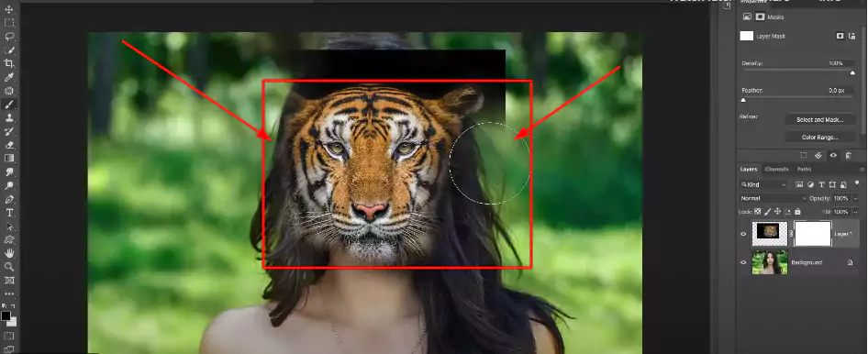The height and width of the screenshot is (354, 868).
Task: Select the Frame tool
Action: point(9,280)
